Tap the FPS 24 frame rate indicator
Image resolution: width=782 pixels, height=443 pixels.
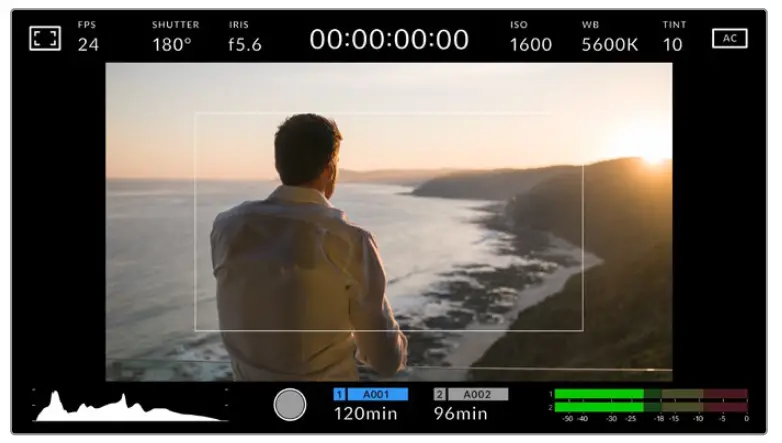pos(88,37)
